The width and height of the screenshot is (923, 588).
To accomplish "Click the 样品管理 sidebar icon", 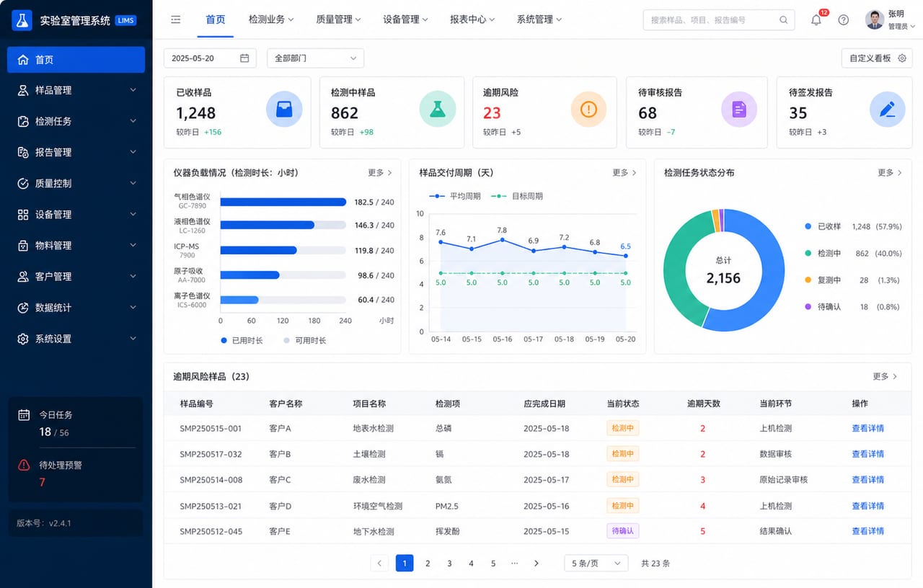I will [23, 90].
